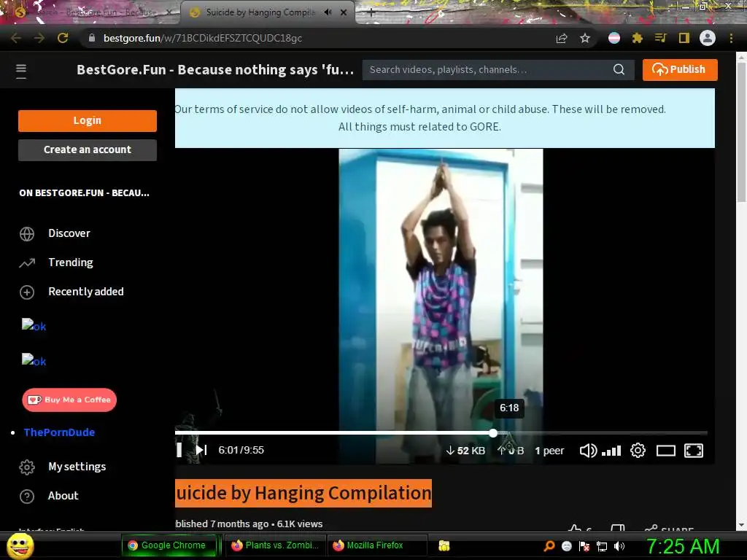The height and width of the screenshot is (560, 747).
Task: Click the round extension icon beside the star
Action: coord(614,38)
